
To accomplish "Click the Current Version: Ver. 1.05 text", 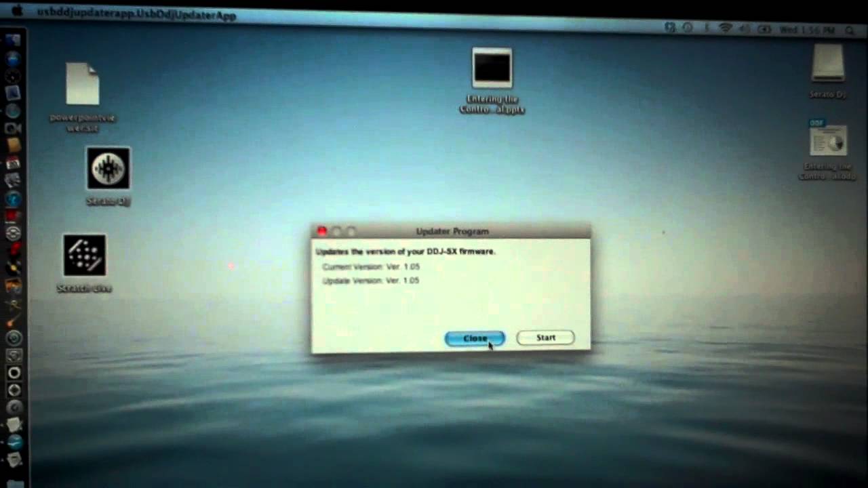I will [x=371, y=267].
